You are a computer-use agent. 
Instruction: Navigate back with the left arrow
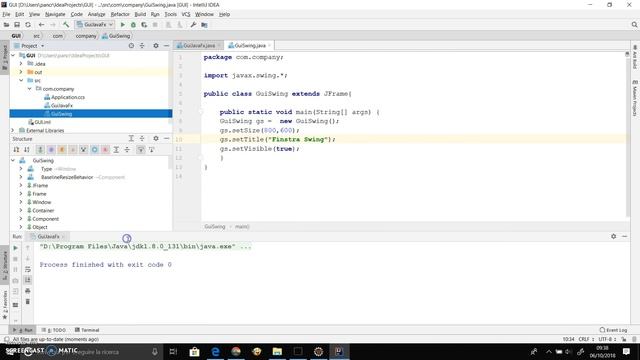point(41,25)
